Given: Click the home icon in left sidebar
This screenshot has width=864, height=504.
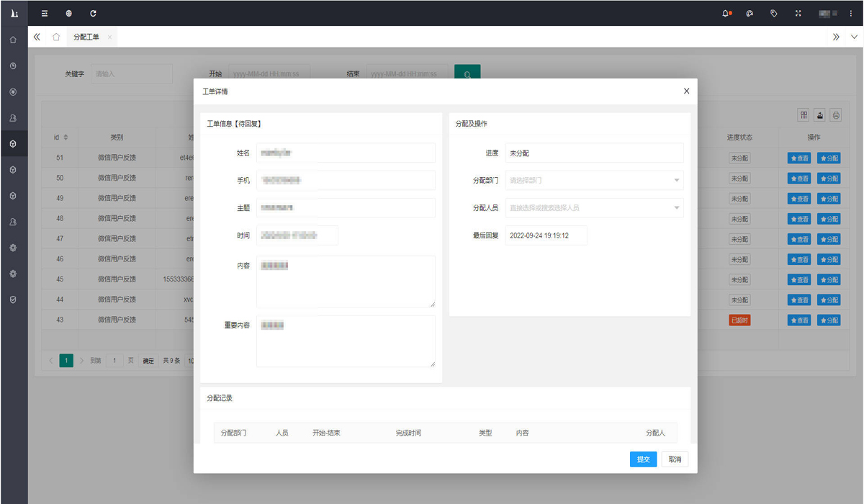Looking at the screenshot, I should 13,40.
